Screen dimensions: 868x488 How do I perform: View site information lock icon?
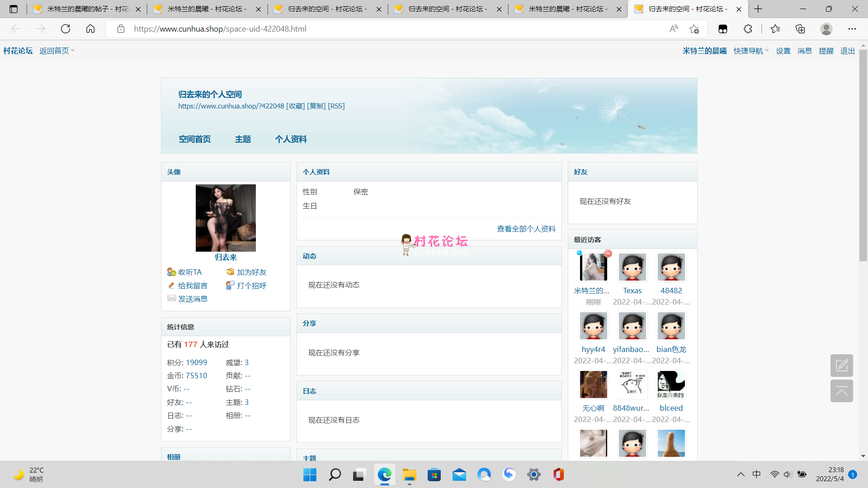121,29
